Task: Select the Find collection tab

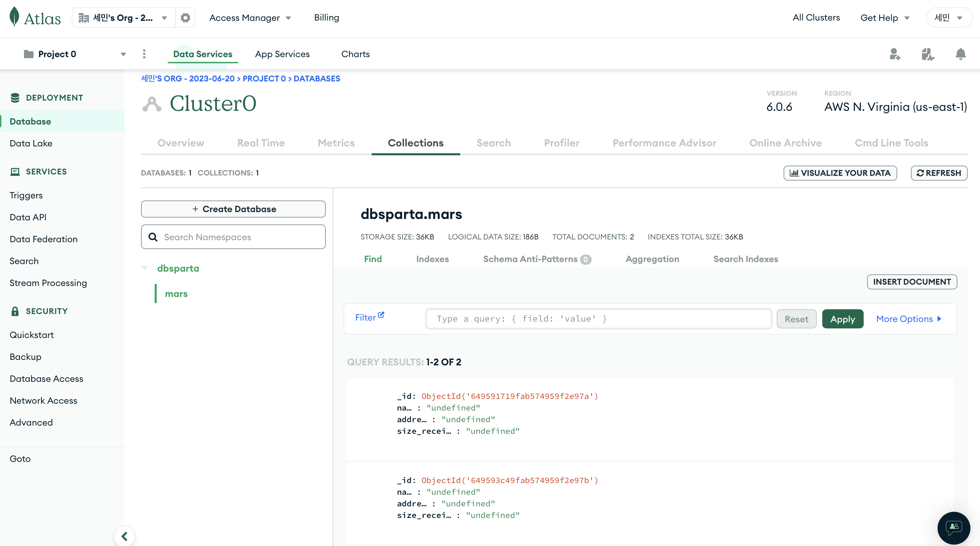Action: tap(373, 259)
